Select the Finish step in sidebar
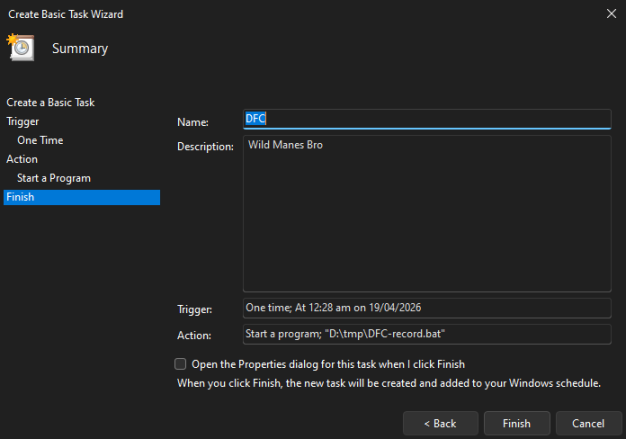The height and width of the screenshot is (439, 626). click(x=81, y=197)
